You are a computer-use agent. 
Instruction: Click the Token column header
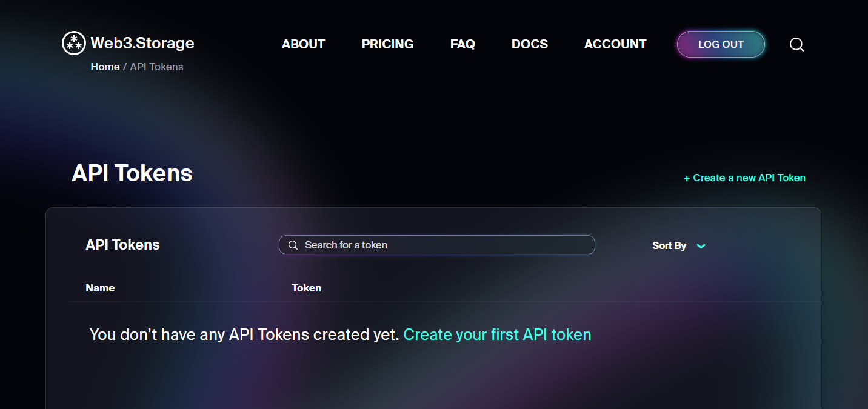(x=306, y=288)
